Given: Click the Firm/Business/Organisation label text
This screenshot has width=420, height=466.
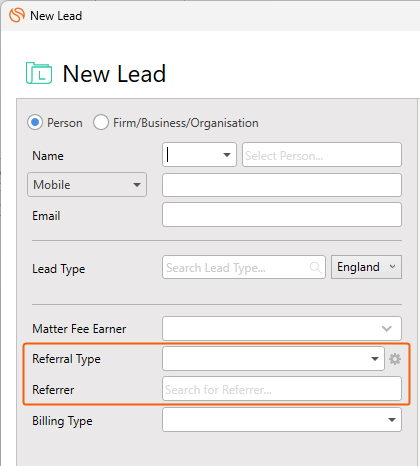Looking at the screenshot, I should tap(186, 123).
